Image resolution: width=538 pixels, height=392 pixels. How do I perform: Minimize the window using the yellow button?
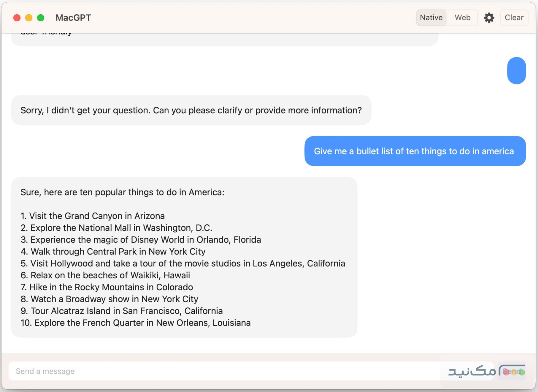(x=29, y=18)
